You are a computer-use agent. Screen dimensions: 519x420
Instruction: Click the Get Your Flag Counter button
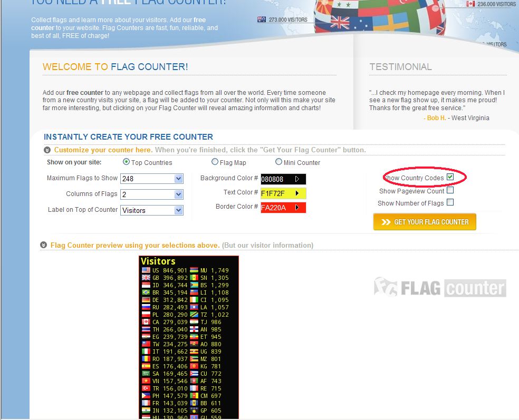425,222
